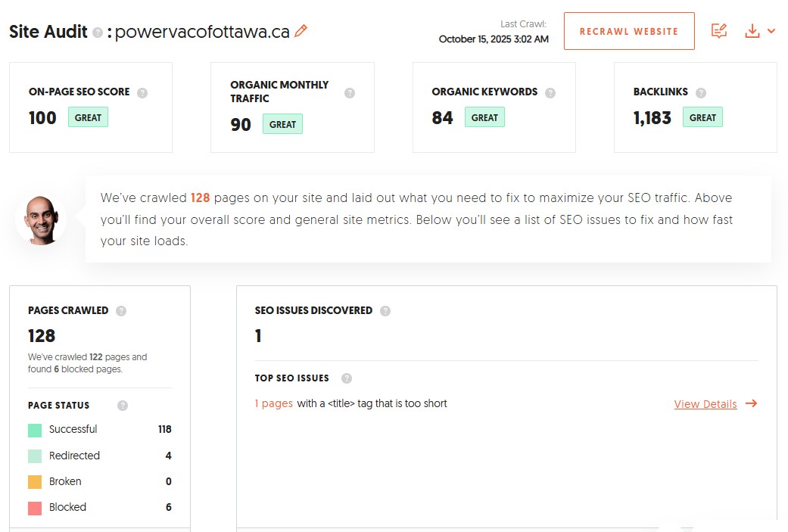Click the green Successful status swatch
Screen dimensions: 788x532
click(35, 430)
